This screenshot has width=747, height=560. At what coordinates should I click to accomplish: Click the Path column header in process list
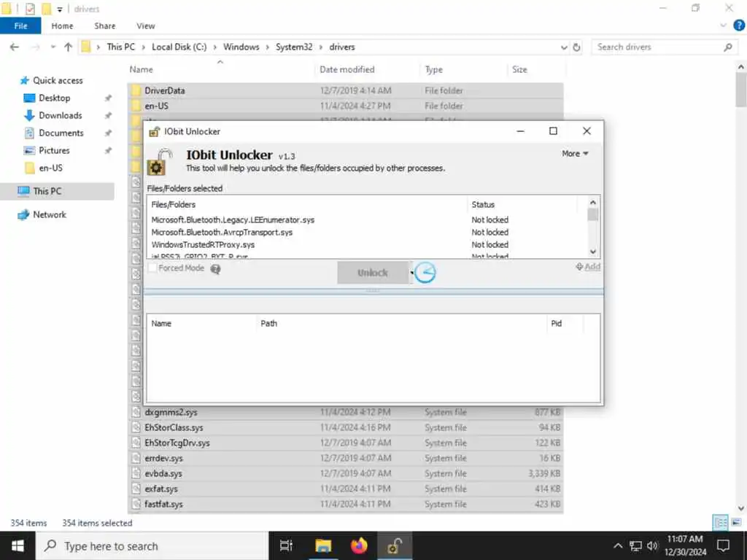click(268, 323)
